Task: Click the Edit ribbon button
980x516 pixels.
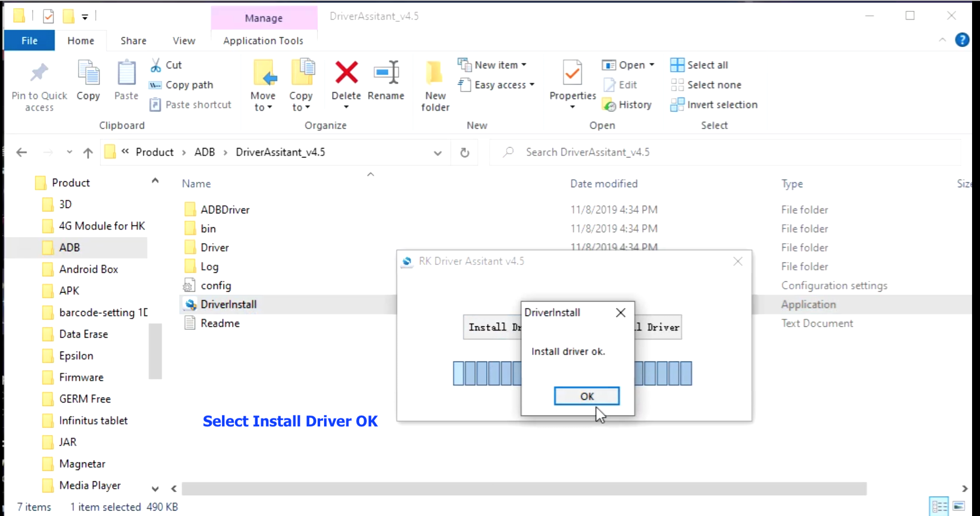Action: (x=620, y=85)
